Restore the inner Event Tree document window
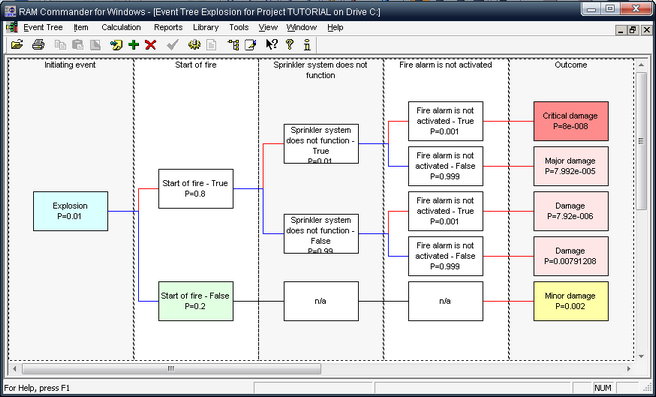This screenshot has height=397, width=656. [632, 30]
